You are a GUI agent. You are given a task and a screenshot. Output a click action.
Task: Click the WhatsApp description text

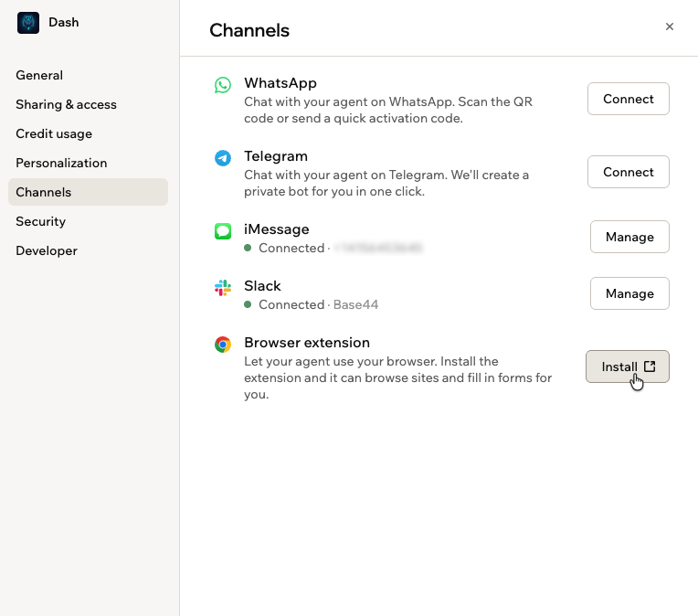(x=388, y=110)
